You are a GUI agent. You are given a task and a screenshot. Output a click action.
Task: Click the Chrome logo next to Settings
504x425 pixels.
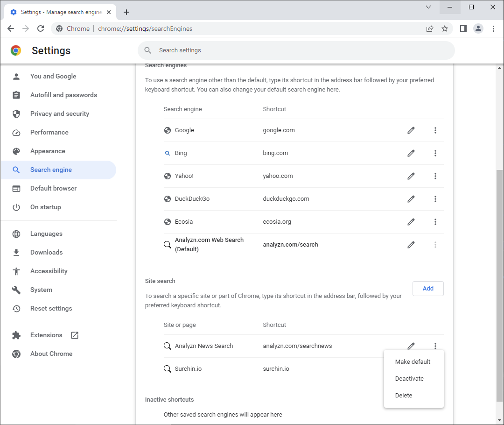coord(16,50)
